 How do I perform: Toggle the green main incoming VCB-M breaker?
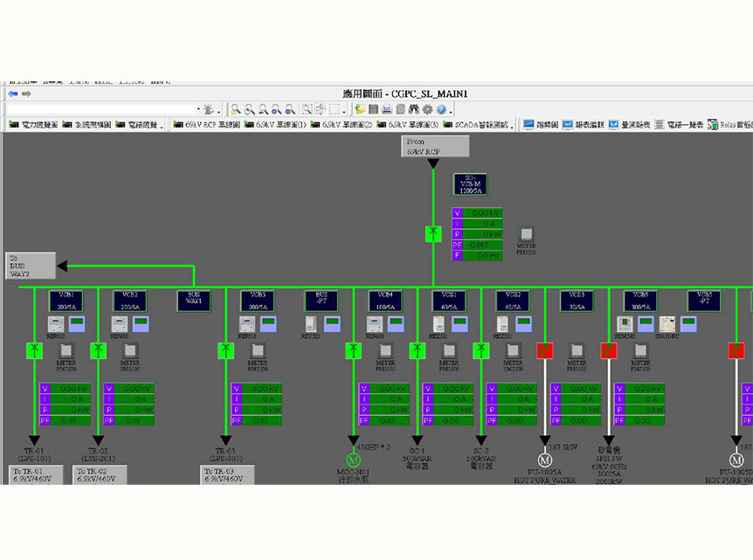433,234
